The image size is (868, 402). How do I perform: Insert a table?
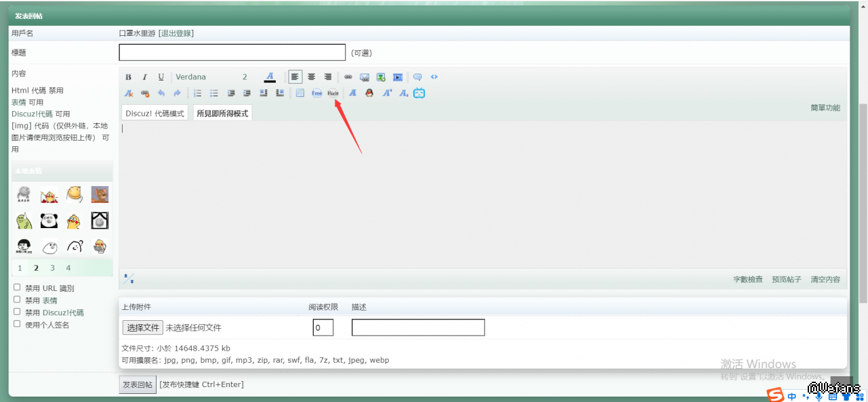(x=300, y=93)
